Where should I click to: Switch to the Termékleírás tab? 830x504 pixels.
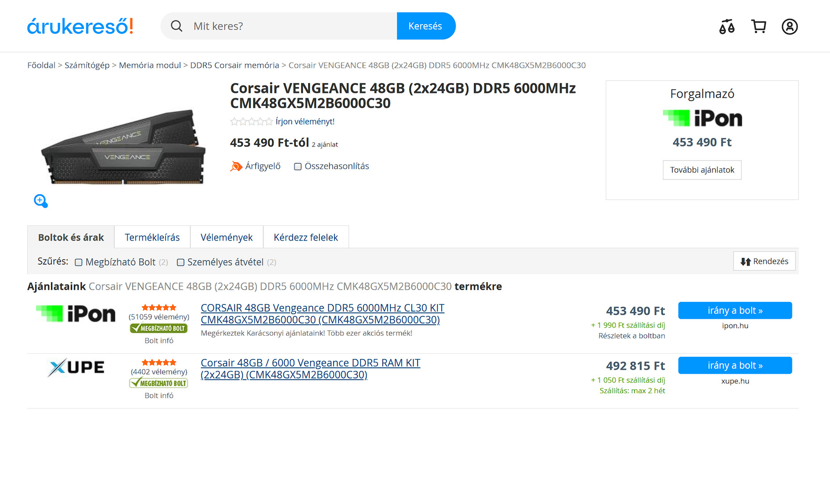[x=152, y=237]
